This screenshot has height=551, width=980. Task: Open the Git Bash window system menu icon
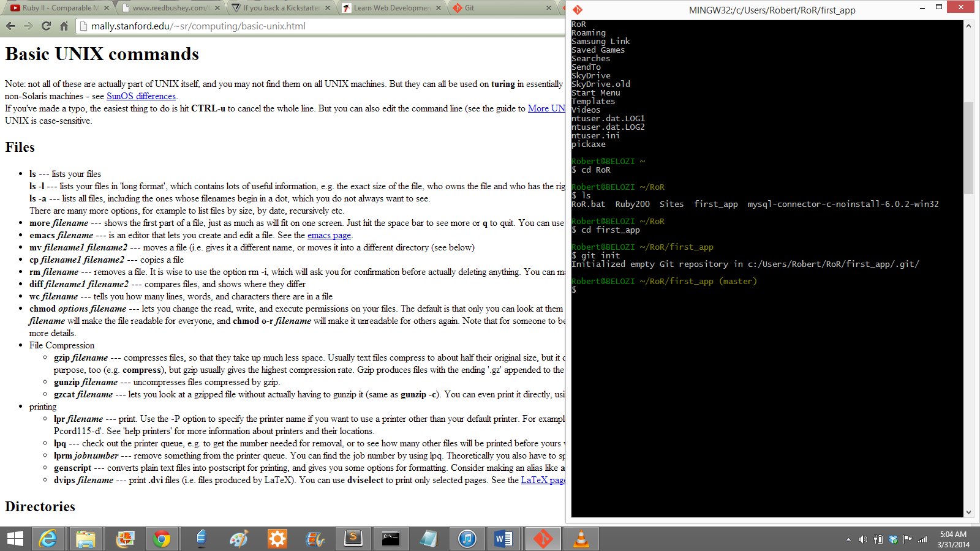click(577, 10)
